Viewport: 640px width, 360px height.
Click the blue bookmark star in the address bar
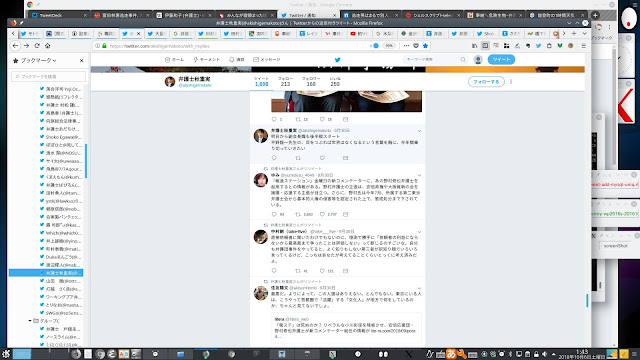tap(425, 46)
